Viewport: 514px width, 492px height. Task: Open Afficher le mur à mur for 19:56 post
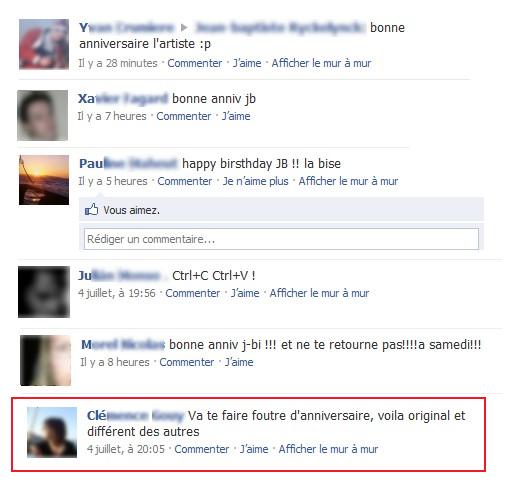click(x=319, y=293)
